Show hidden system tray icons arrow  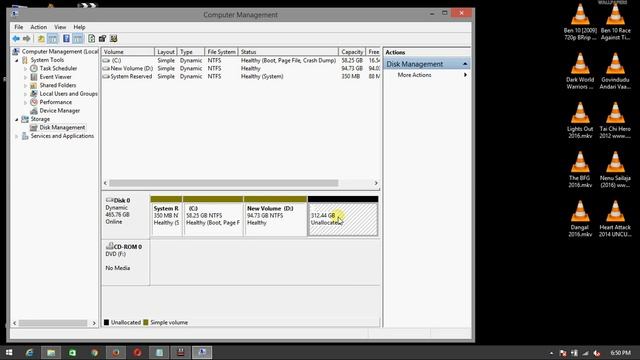point(551,353)
